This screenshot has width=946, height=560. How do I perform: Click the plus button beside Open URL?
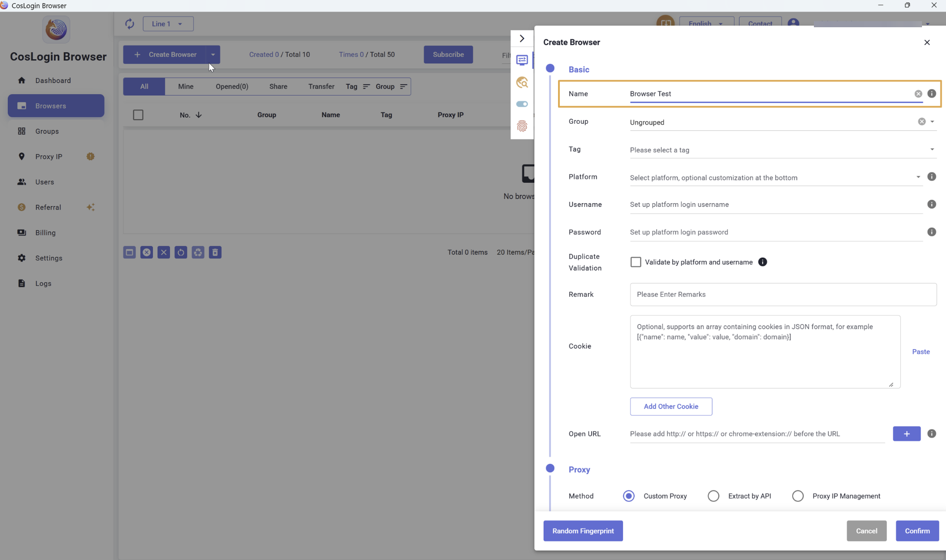906,434
